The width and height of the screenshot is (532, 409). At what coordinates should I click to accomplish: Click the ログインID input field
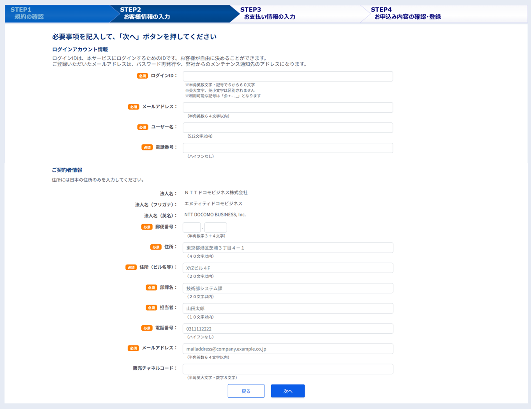point(287,76)
